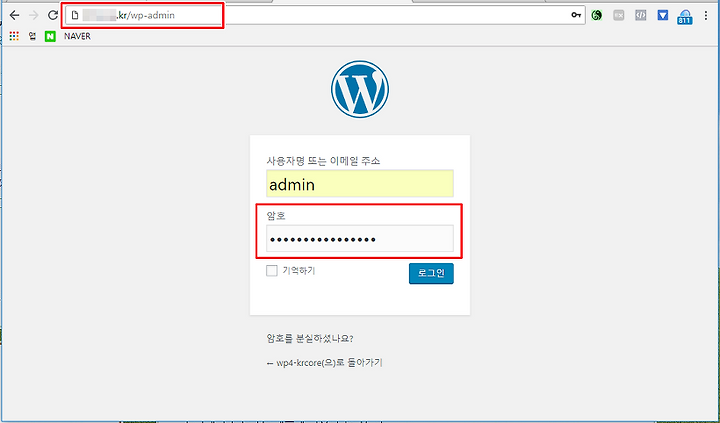
Task: Click the 사용자명 또는 이메일 주소 label
Action: tap(323, 161)
